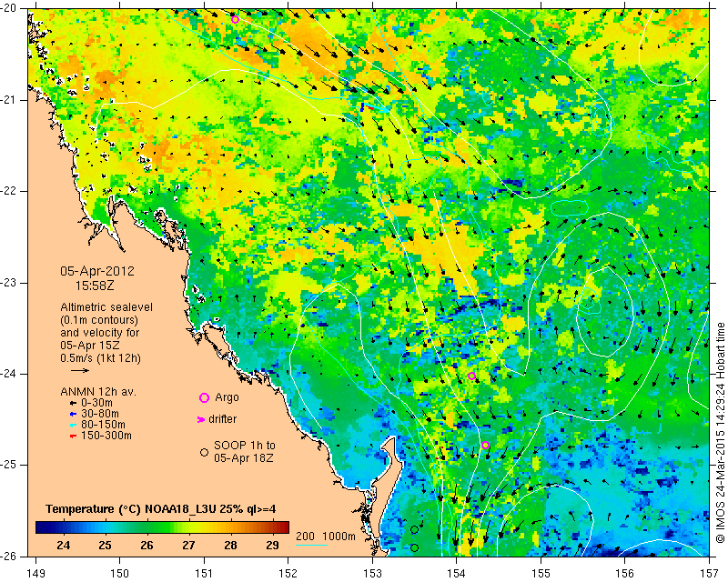Click the '15:58Z' time label

(x=95, y=286)
